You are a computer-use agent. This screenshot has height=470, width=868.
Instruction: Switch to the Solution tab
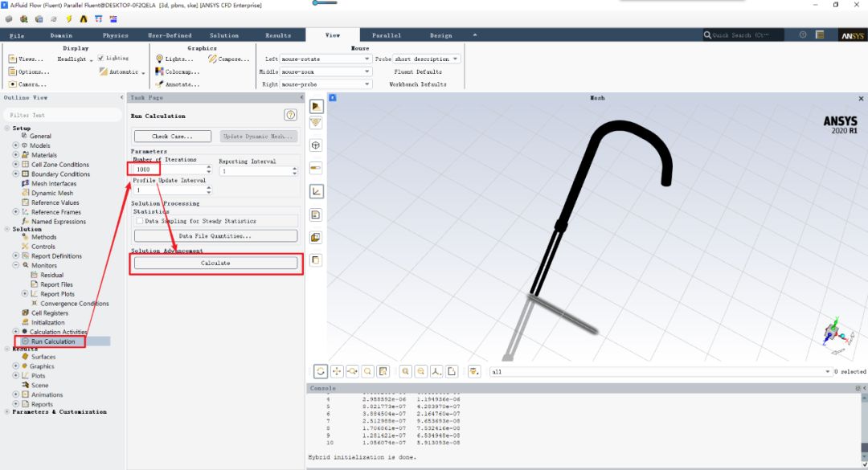(223, 35)
